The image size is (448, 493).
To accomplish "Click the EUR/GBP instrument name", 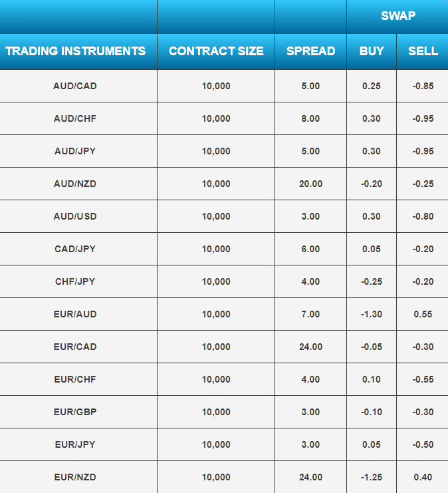I will (75, 412).
